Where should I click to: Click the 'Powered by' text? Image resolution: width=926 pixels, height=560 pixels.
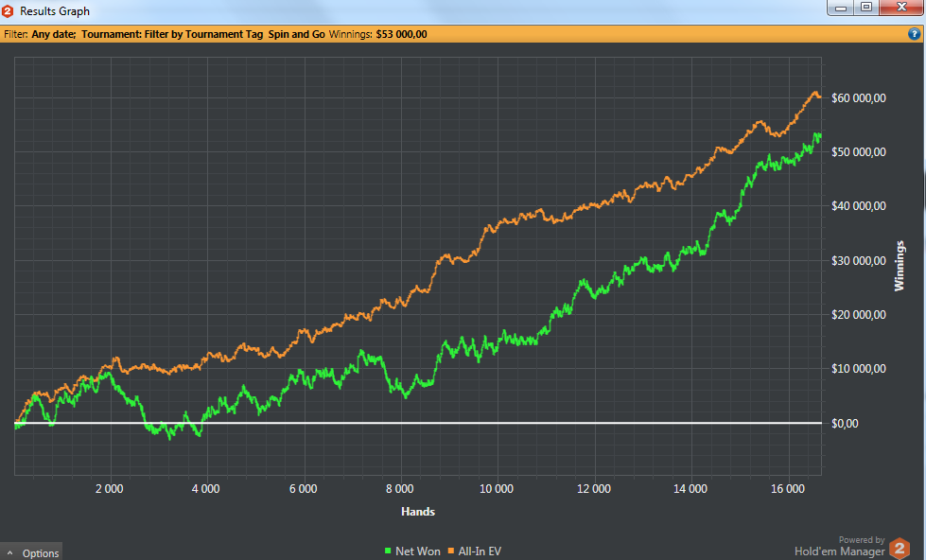[862, 540]
